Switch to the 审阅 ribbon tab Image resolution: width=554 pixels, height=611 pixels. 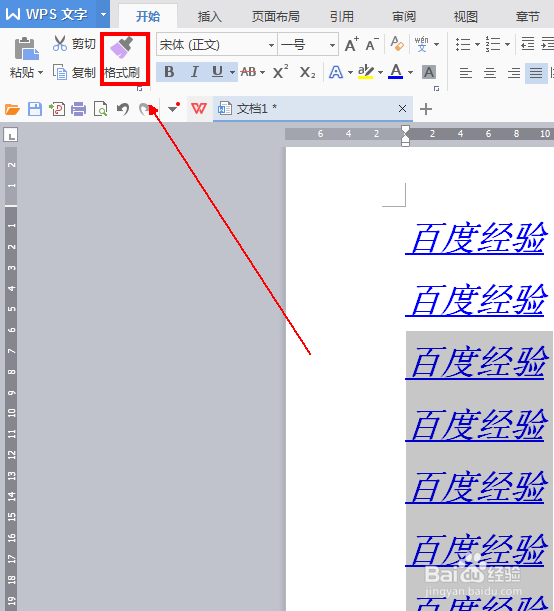pyautogui.click(x=404, y=16)
